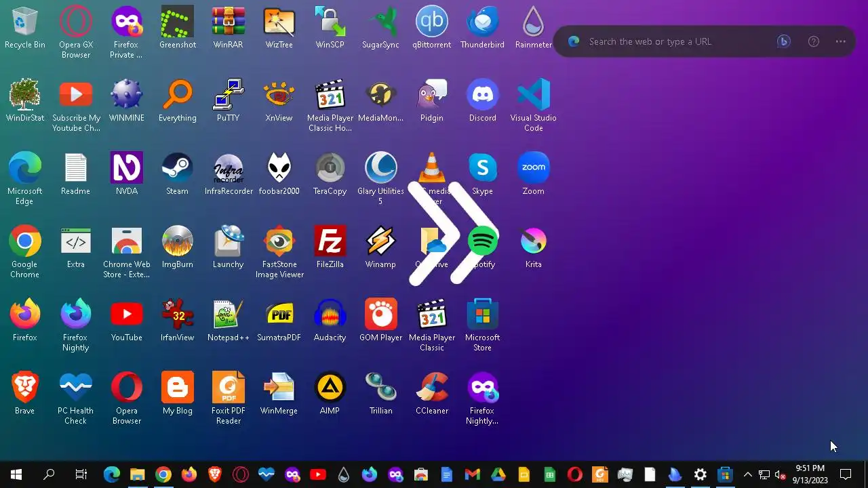
Task: Select Subscribe My Youtube Channel shortcut
Action: point(75,106)
